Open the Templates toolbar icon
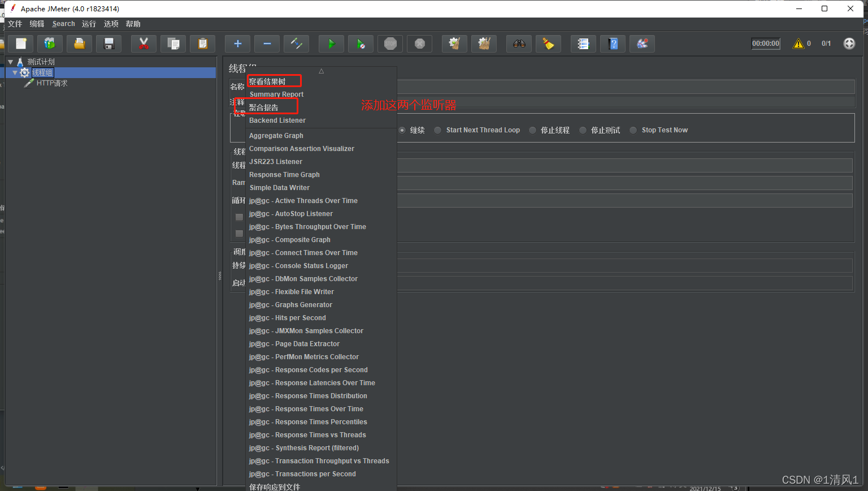868x491 pixels. pyautogui.click(x=50, y=44)
